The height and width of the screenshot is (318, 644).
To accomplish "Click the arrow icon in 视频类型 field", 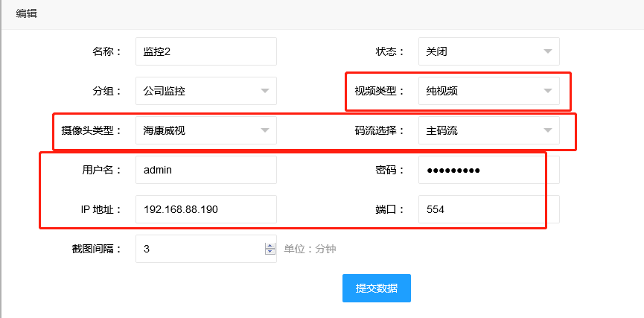I will tap(548, 91).
